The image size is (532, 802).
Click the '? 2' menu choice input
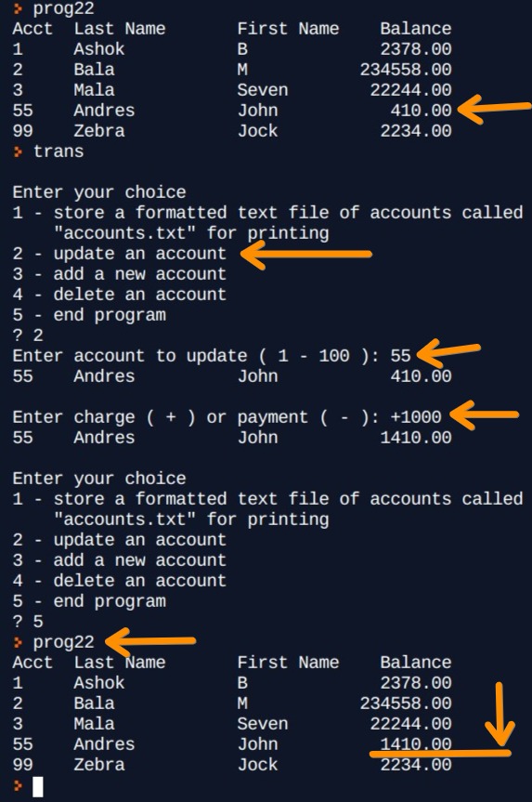pyautogui.click(x=28, y=335)
